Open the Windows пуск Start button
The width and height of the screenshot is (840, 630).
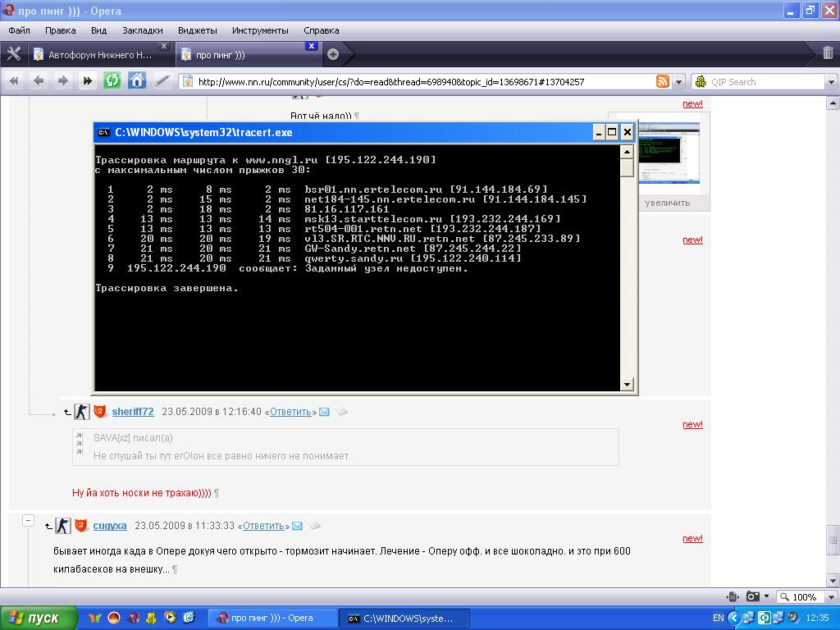39,618
